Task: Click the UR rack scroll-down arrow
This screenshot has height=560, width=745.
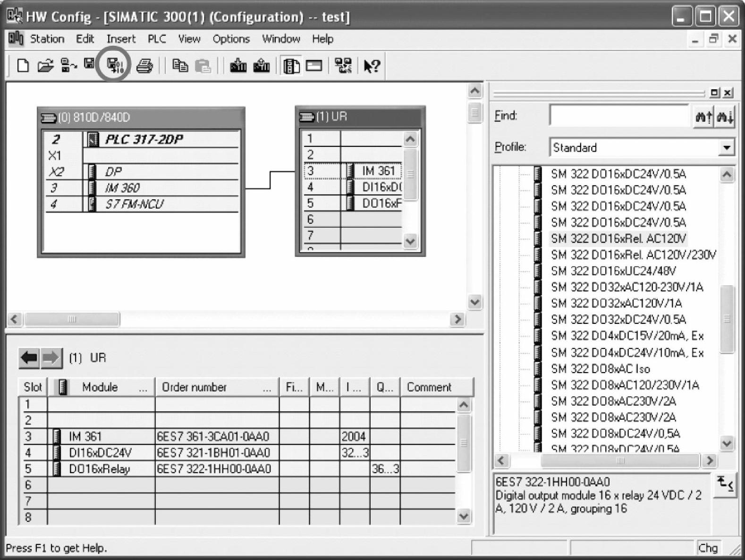Action: [410, 241]
